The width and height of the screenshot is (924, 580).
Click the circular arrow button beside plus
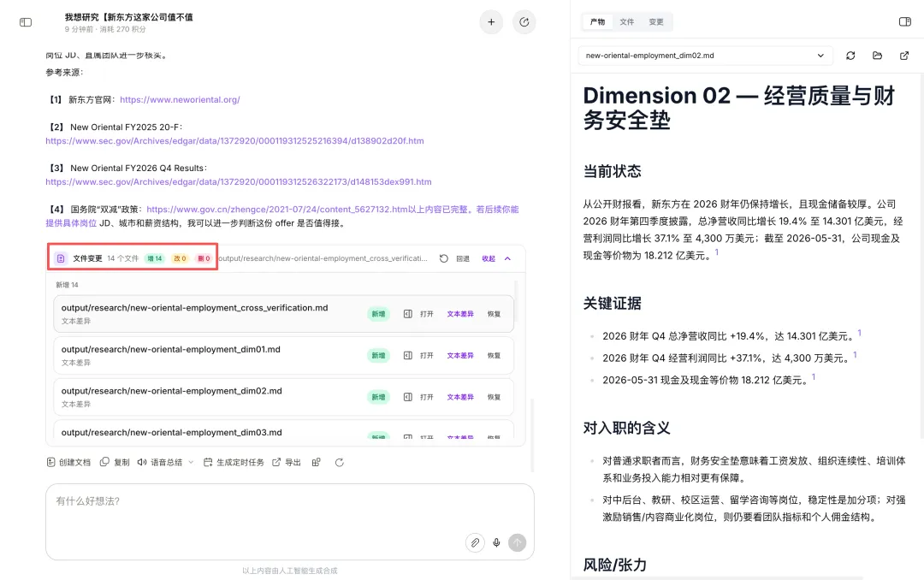tap(524, 22)
